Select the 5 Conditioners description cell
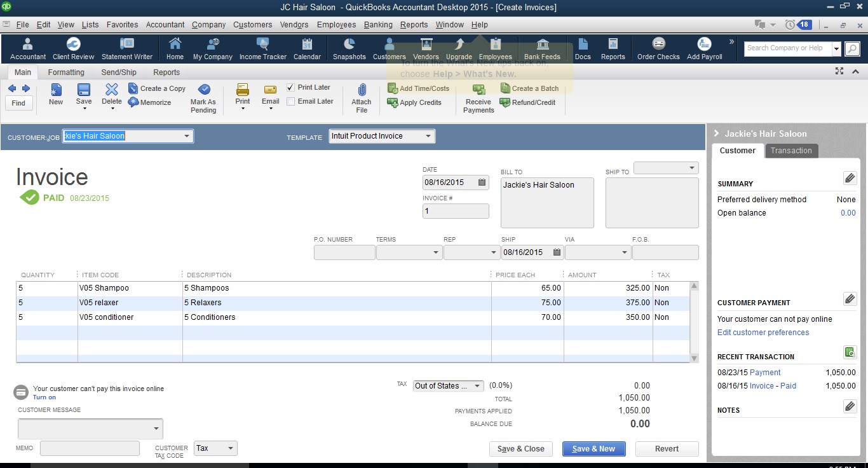The height and width of the screenshot is (468, 868). point(337,317)
